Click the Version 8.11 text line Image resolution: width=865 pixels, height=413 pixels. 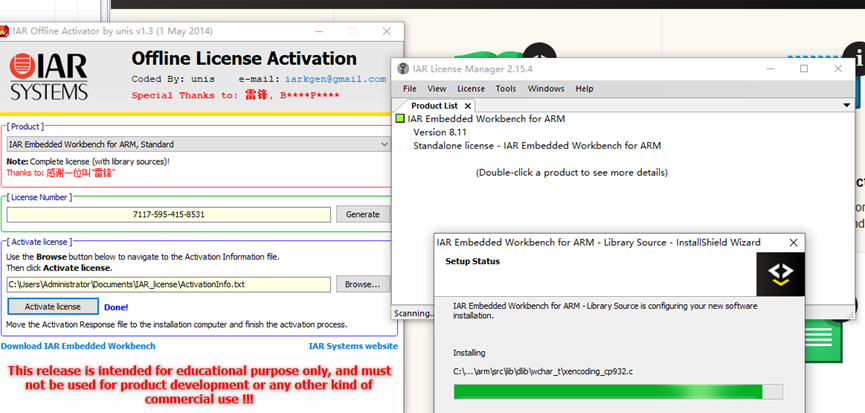[x=440, y=132]
